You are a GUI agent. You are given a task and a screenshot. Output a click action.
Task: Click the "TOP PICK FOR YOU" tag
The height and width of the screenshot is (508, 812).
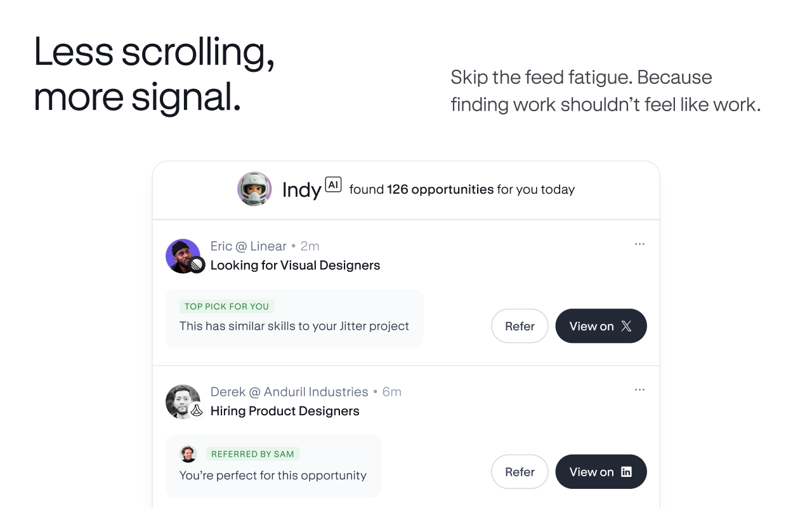click(226, 306)
